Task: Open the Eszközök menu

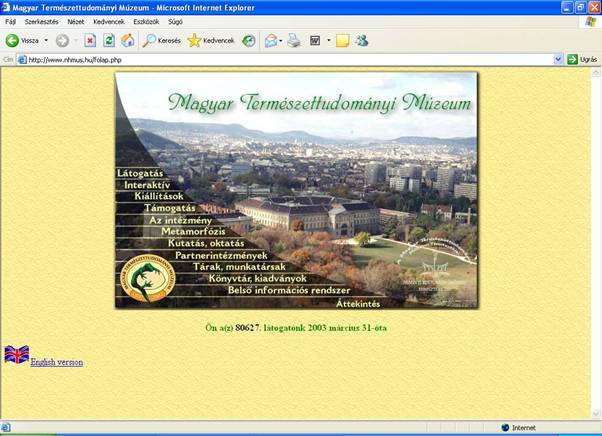Action: coord(146,21)
